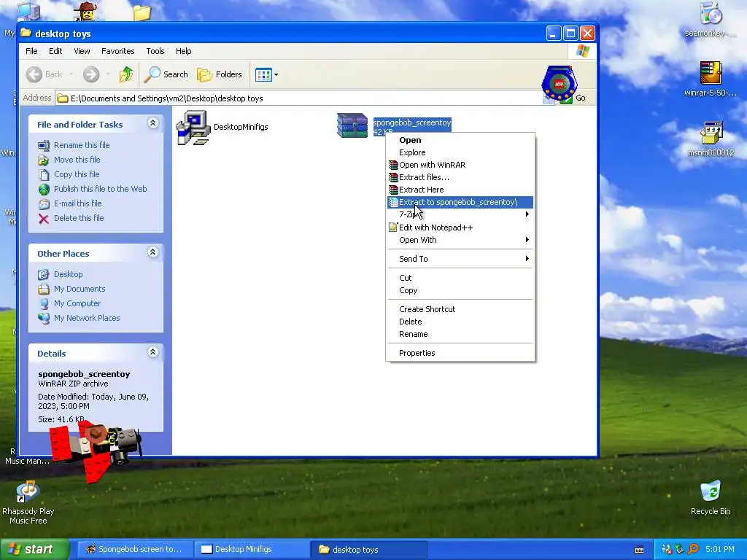
Task: Open the View menu
Action: pos(82,51)
